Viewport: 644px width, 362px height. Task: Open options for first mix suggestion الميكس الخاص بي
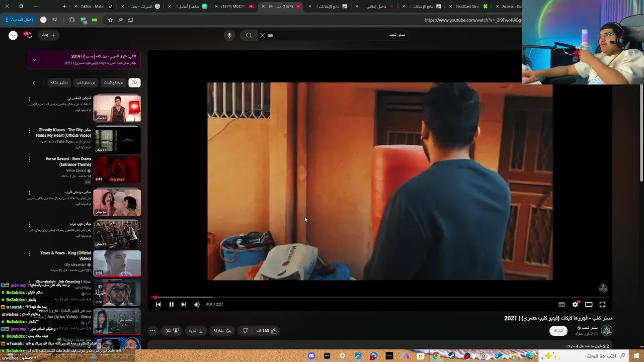[x=29, y=99]
